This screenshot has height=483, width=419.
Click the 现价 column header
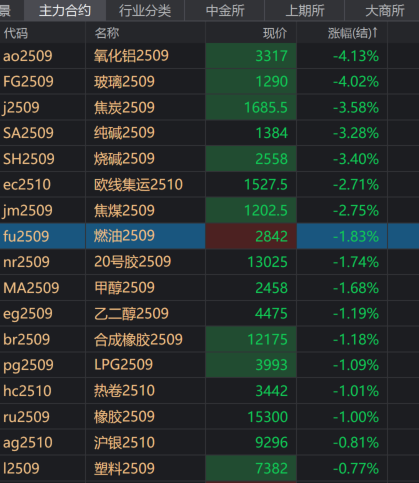click(275, 33)
